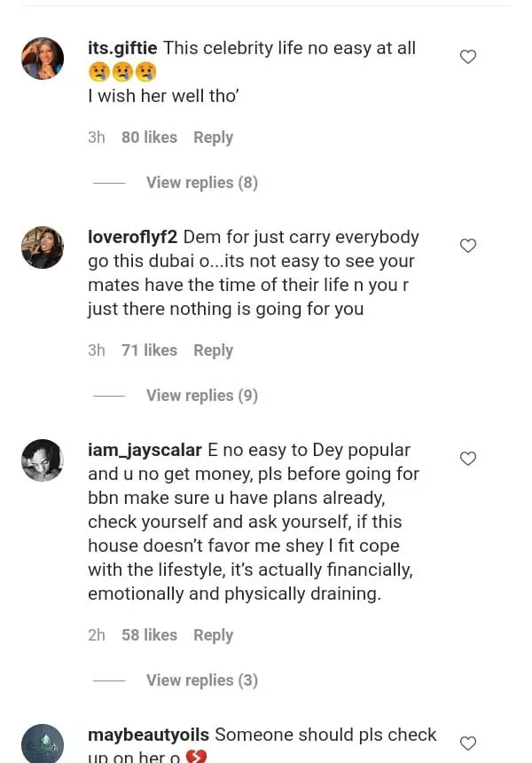Tap the heart on iam_jayscalar's comment
This screenshot has width=532, height=763.
468,459
